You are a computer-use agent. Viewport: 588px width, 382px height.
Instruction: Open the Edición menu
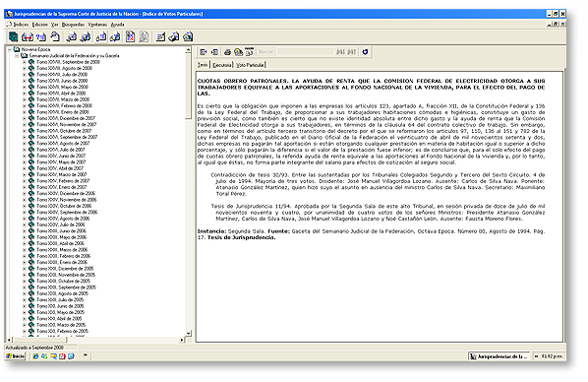(x=39, y=25)
